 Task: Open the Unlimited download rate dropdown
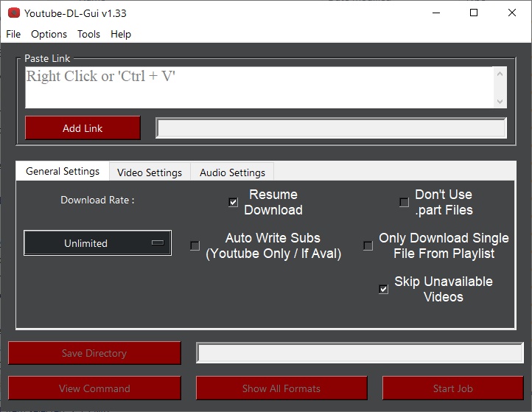(97, 243)
